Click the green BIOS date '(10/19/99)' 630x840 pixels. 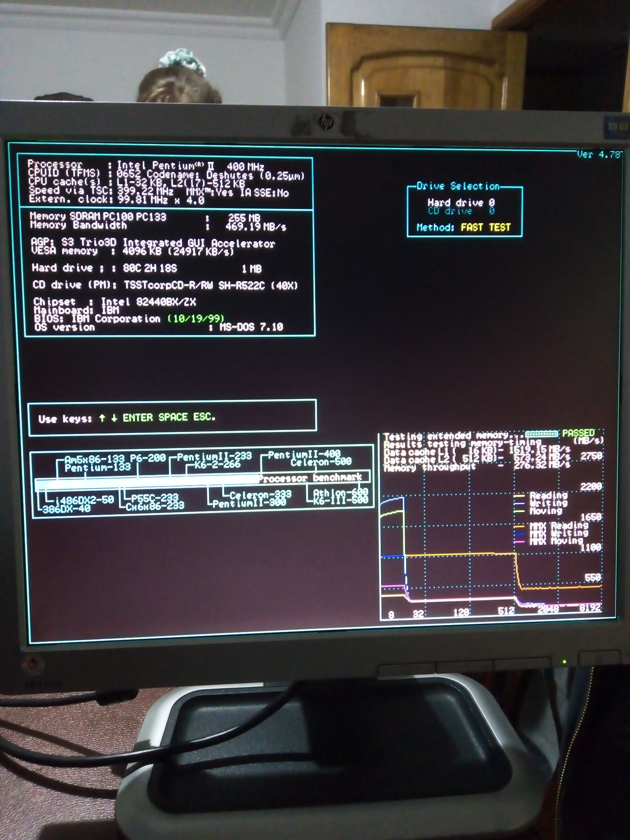(x=196, y=318)
